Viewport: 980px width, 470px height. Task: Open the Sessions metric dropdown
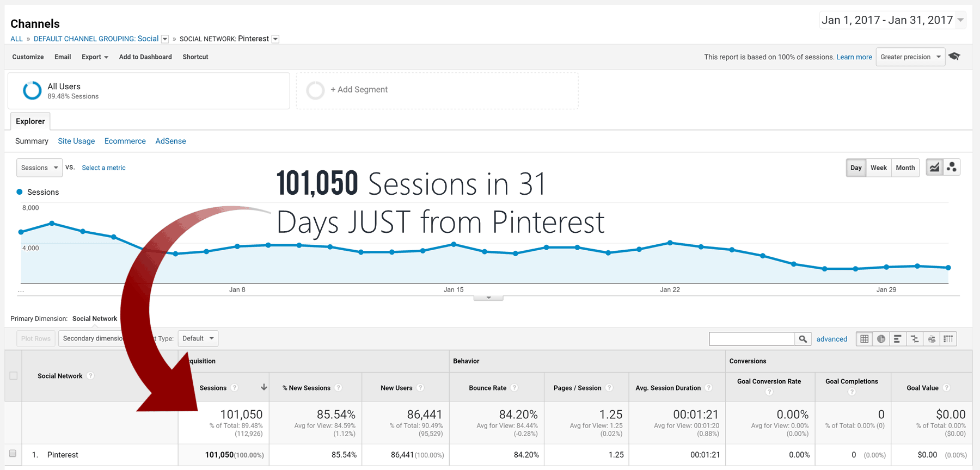[x=39, y=168]
